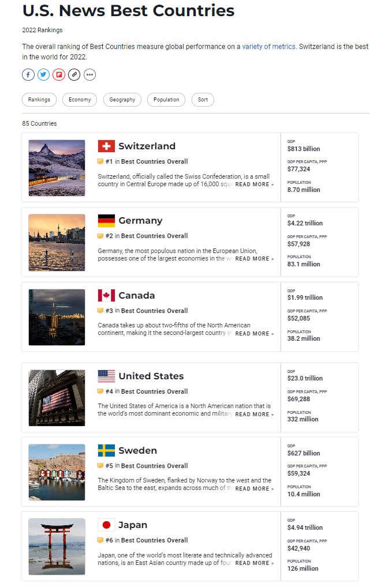Open the Sort options
The width and height of the screenshot is (370, 588).
click(x=203, y=100)
